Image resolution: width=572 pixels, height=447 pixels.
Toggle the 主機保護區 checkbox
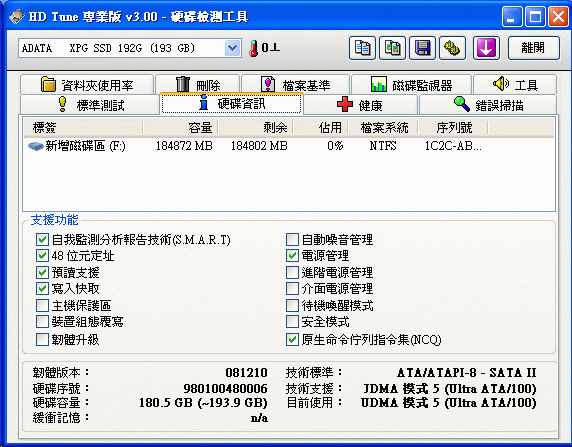pos(42,305)
